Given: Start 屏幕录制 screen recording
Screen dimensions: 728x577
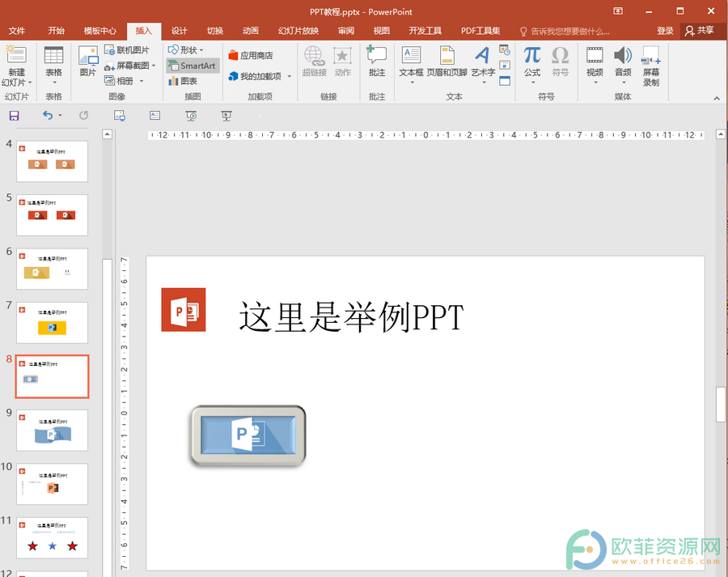Looking at the screenshot, I should click(x=651, y=66).
